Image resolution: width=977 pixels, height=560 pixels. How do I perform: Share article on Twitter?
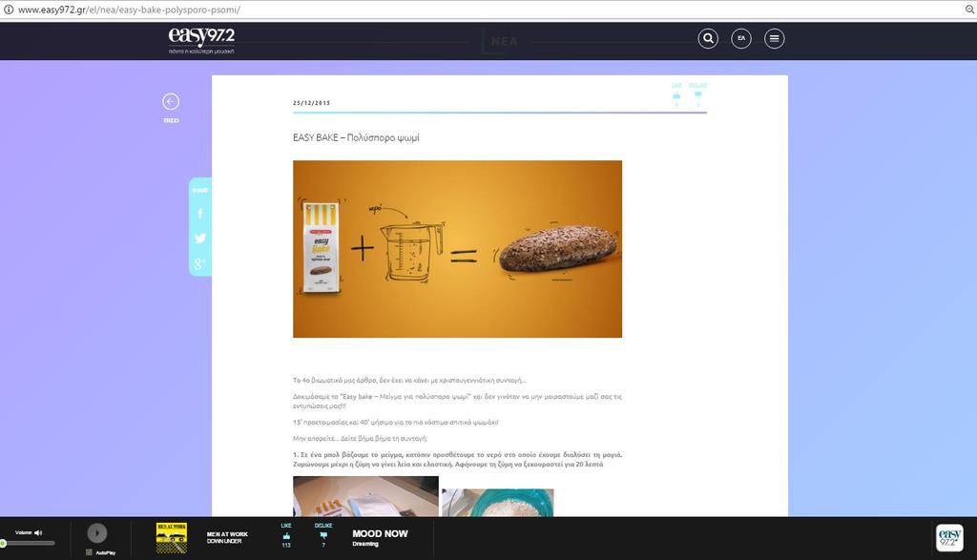click(x=200, y=238)
